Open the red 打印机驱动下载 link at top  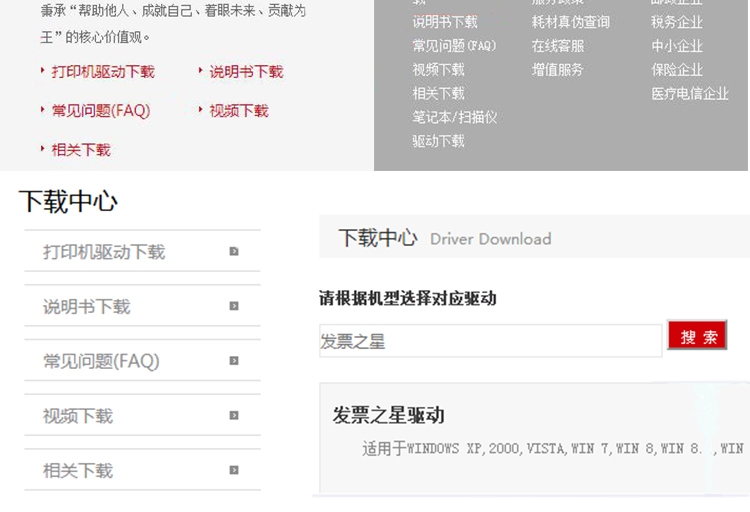[103, 72]
